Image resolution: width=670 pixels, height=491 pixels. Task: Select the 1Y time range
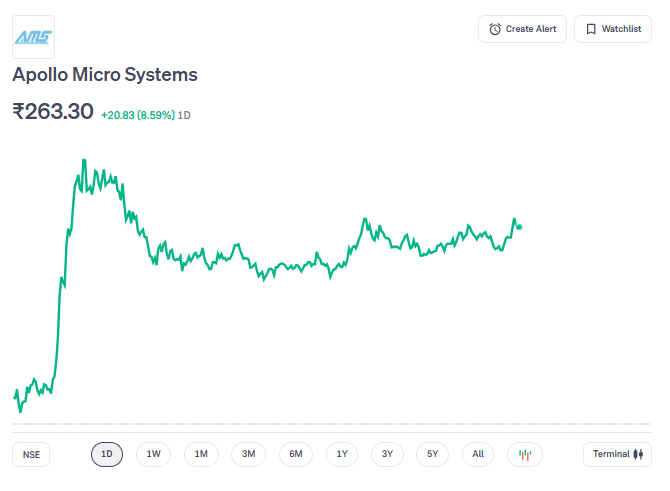(x=342, y=454)
